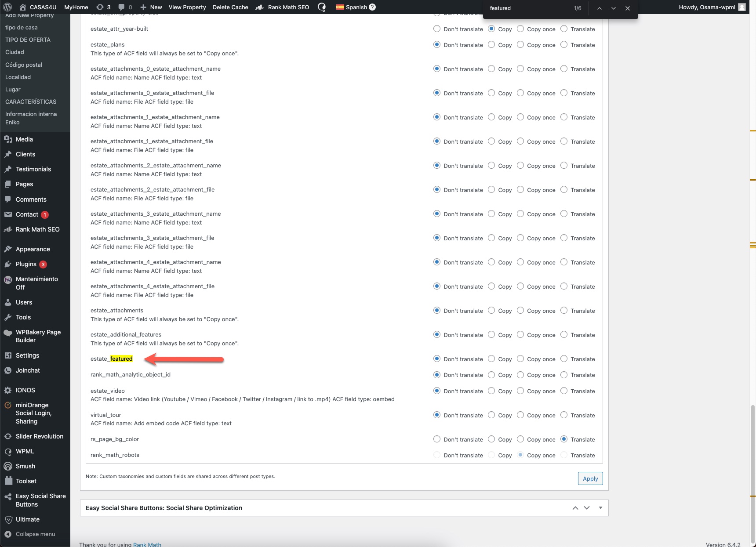Toggle Easy Social Share Buttons panel triangle
Viewport: 756px width, 547px height.
pos(600,508)
